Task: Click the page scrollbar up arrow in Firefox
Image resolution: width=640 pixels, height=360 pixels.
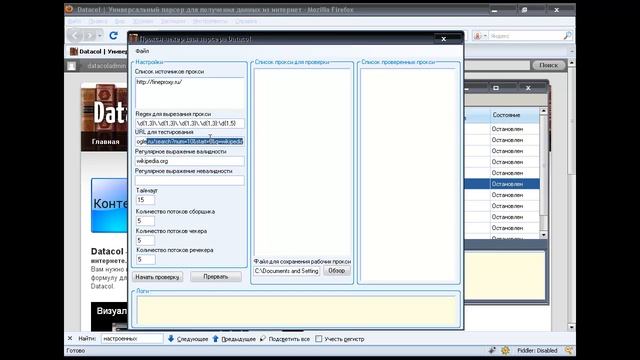Action: click(x=571, y=63)
